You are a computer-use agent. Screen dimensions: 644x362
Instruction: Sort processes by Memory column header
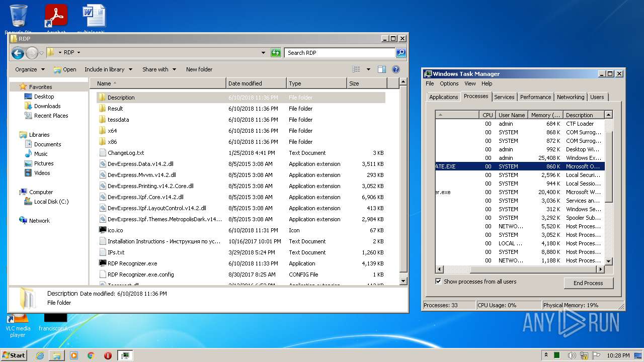click(x=545, y=115)
